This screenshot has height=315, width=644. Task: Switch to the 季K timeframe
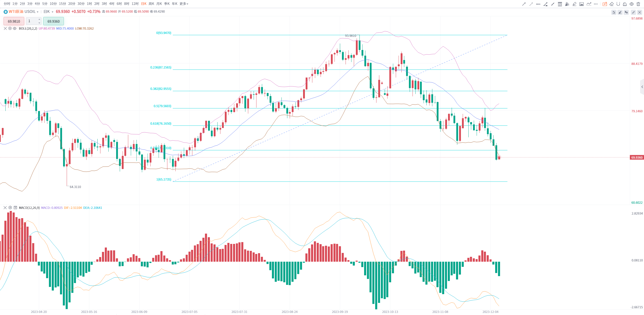point(167,4)
